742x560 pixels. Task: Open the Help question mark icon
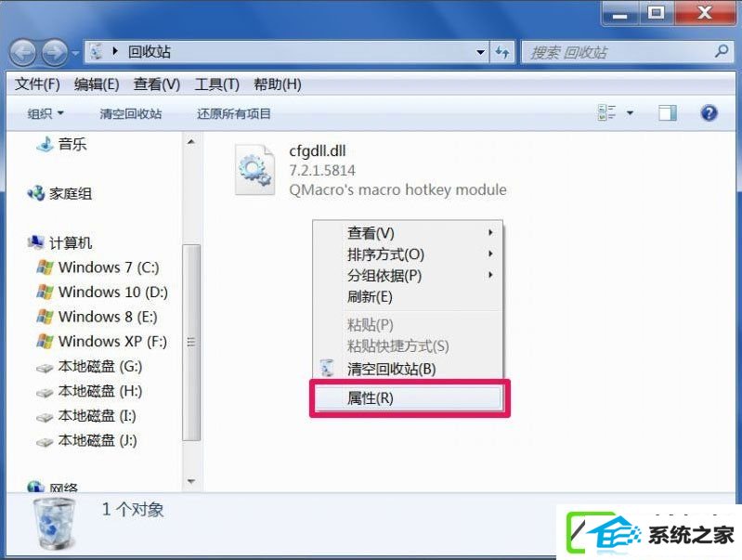coord(709,113)
